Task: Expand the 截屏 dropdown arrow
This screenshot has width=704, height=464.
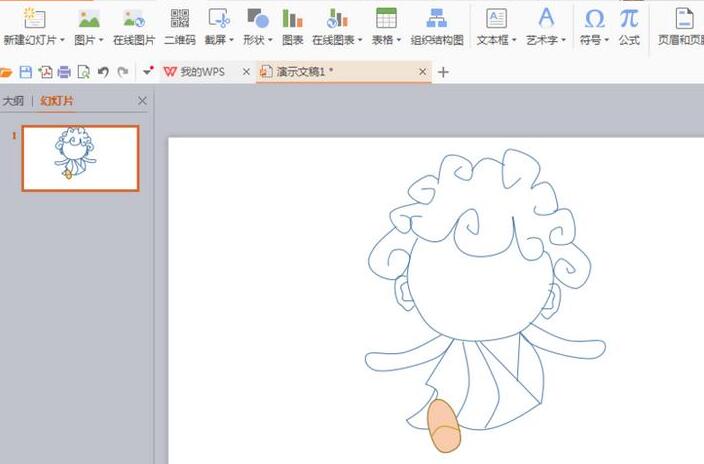Action: pos(232,40)
